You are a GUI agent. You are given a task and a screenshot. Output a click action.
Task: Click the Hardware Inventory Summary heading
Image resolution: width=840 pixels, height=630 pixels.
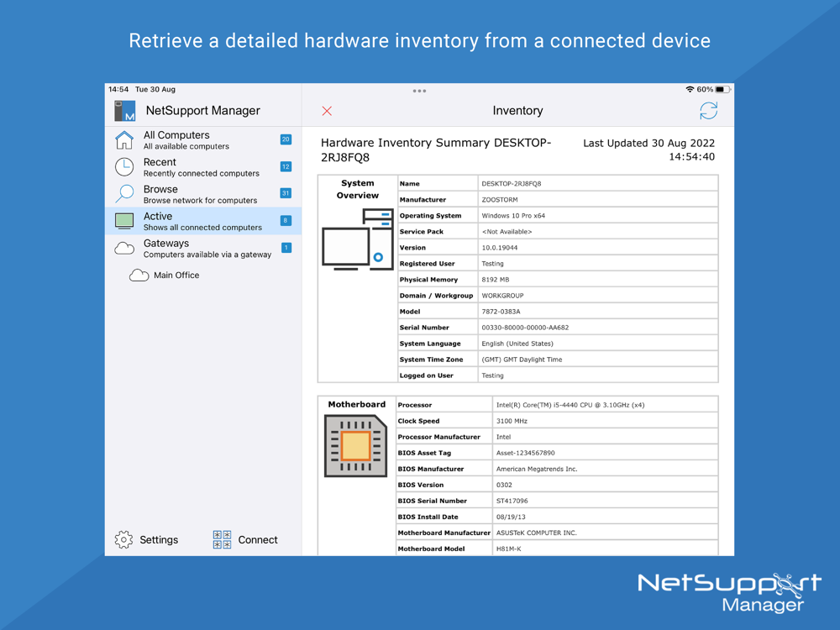pyautogui.click(x=435, y=150)
